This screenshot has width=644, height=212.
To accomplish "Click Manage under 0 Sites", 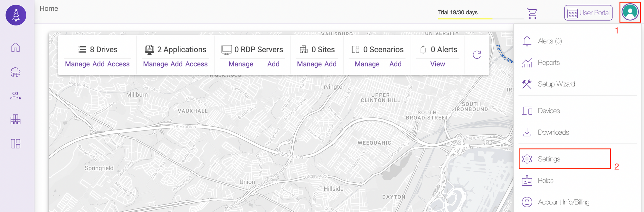I will [x=309, y=64].
